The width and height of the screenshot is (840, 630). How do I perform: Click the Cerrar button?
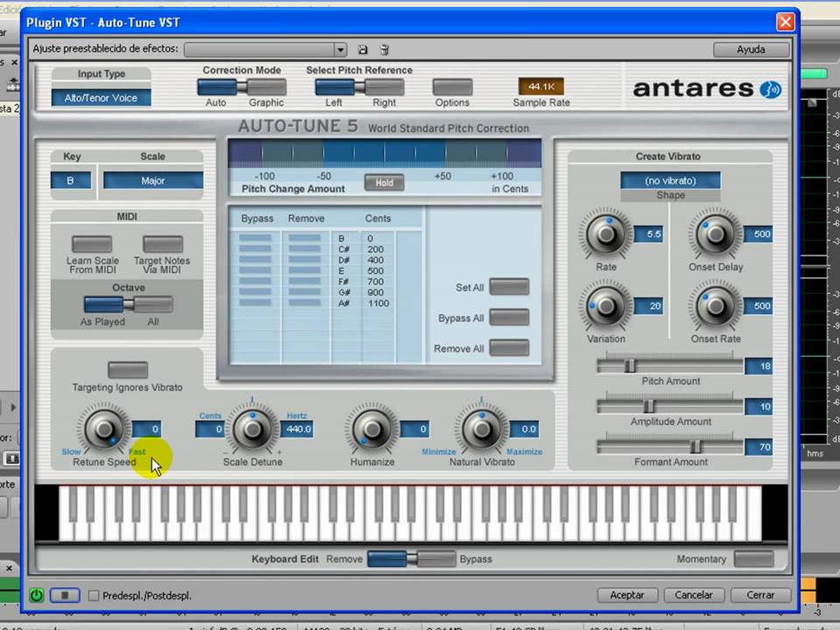point(760,595)
